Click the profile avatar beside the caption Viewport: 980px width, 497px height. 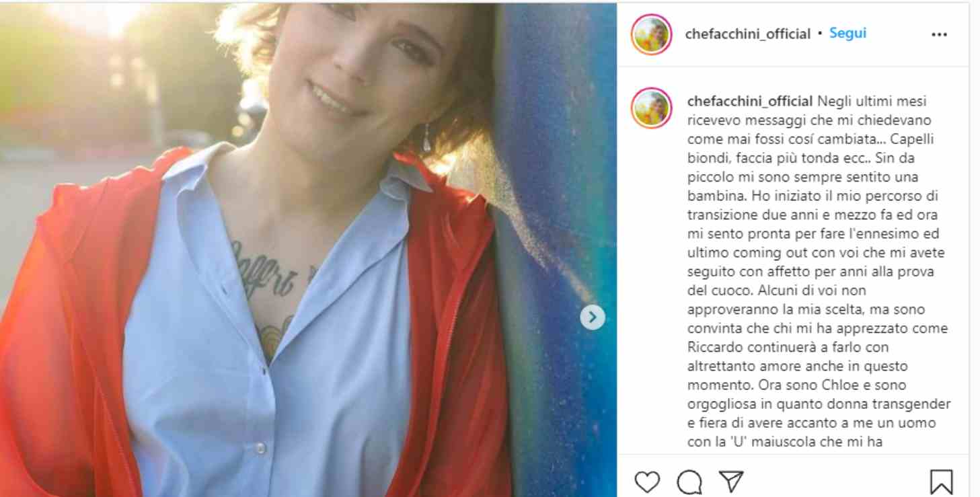[651, 108]
